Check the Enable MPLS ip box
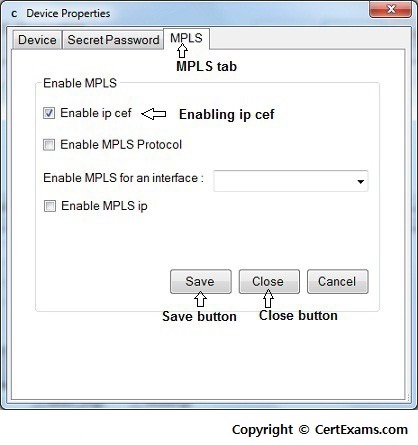Screen dimensions: 418x445 coord(50,206)
